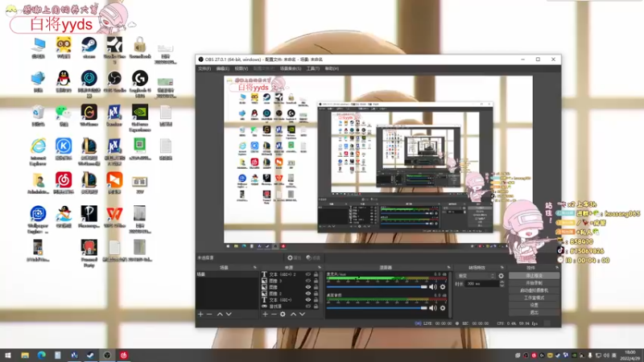This screenshot has height=362, width=644.
Task: Move selected source up
Action: 293,314
